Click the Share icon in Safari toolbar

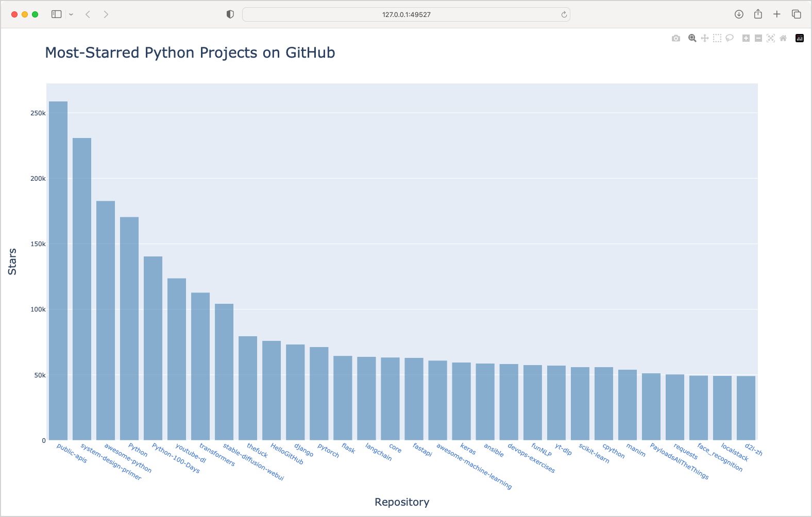tap(758, 14)
